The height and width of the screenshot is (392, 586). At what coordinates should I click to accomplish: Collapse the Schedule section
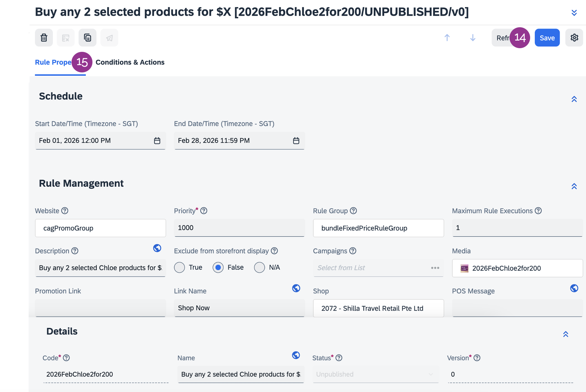click(574, 99)
